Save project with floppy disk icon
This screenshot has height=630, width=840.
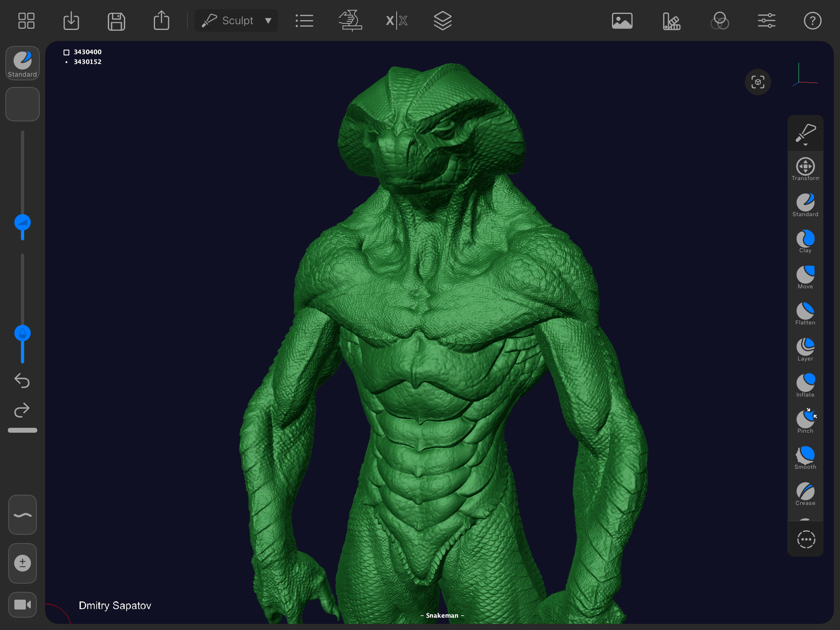pos(116,21)
